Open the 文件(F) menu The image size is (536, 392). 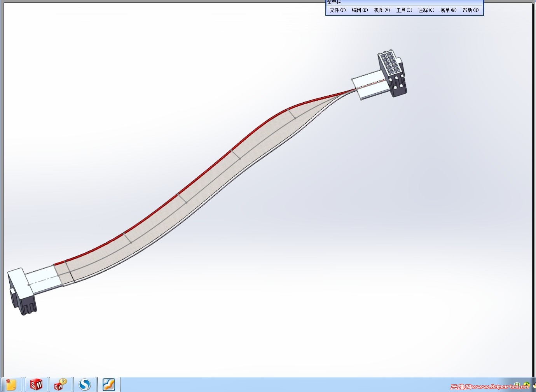click(337, 10)
